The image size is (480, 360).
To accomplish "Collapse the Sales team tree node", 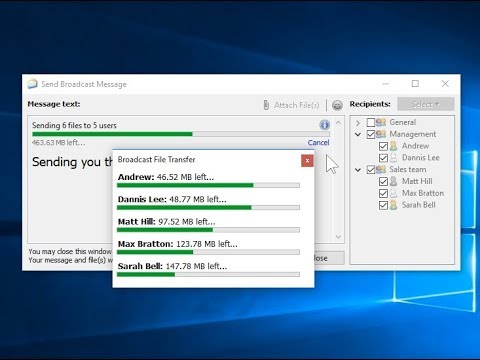I will [x=358, y=170].
